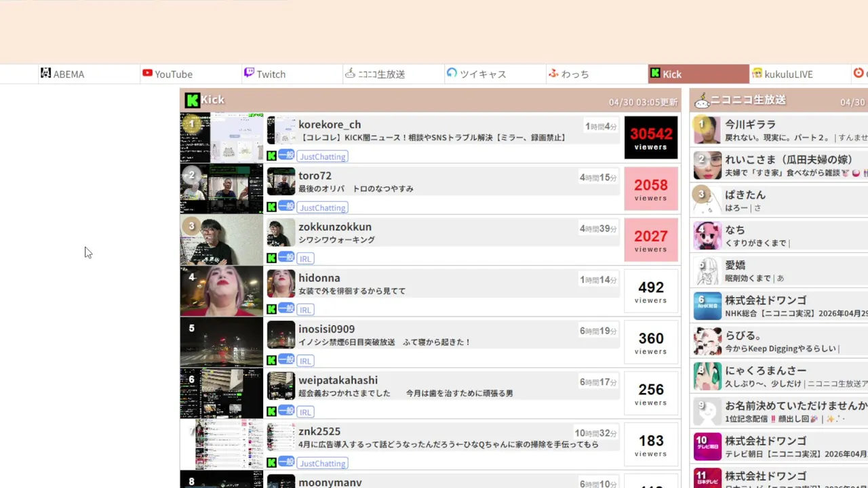
Task: Open korekore_ch channel name link
Action: (330, 125)
